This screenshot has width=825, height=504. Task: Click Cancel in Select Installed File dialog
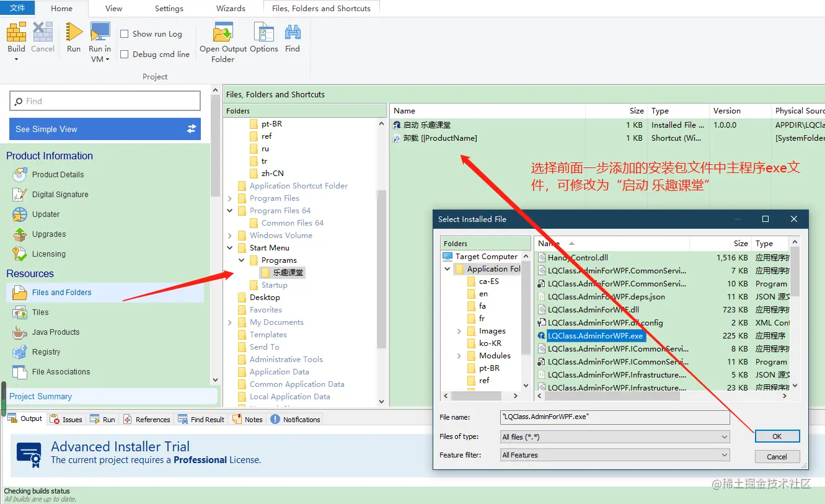pyautogui.click(x=777, y=457)
